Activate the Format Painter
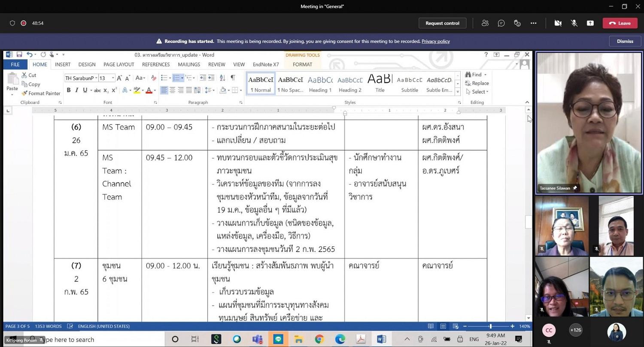Image resolution: width=644 pixels, height=347 pixels. pos(41,93)
